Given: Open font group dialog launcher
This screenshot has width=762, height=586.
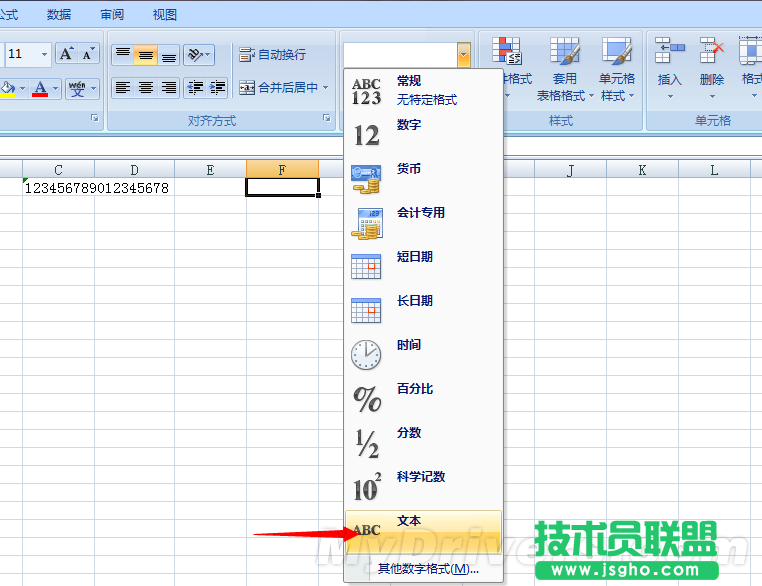Looking at the screenshot, I should coord(95,118).
